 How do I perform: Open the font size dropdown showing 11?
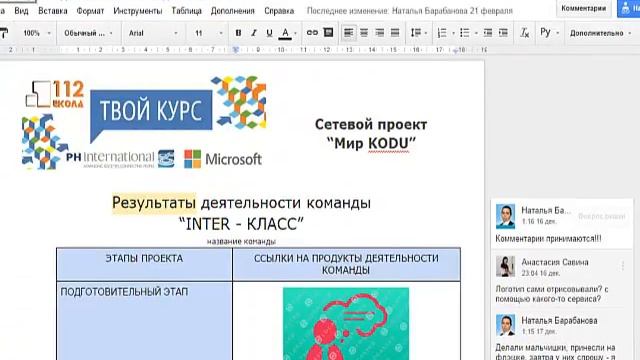click(x=208, y=33)
